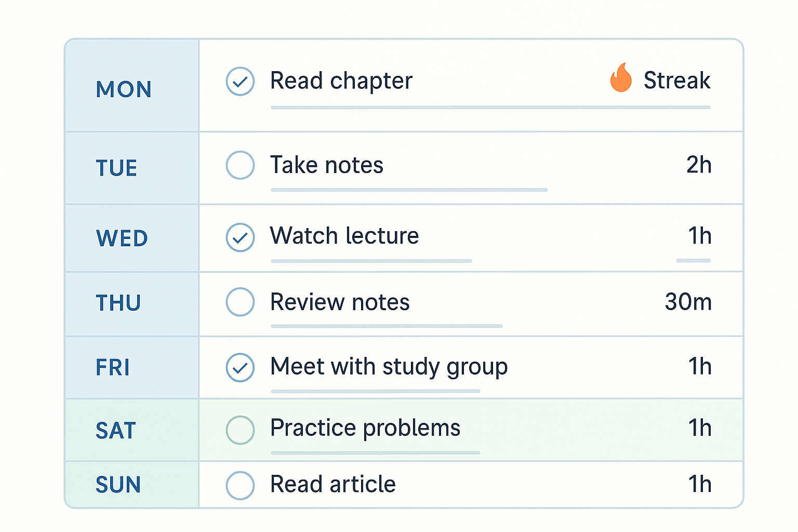798x532 pixels.
Task: Click the checkmark icon next to Watch lecture
Action: tap(240, 237)
